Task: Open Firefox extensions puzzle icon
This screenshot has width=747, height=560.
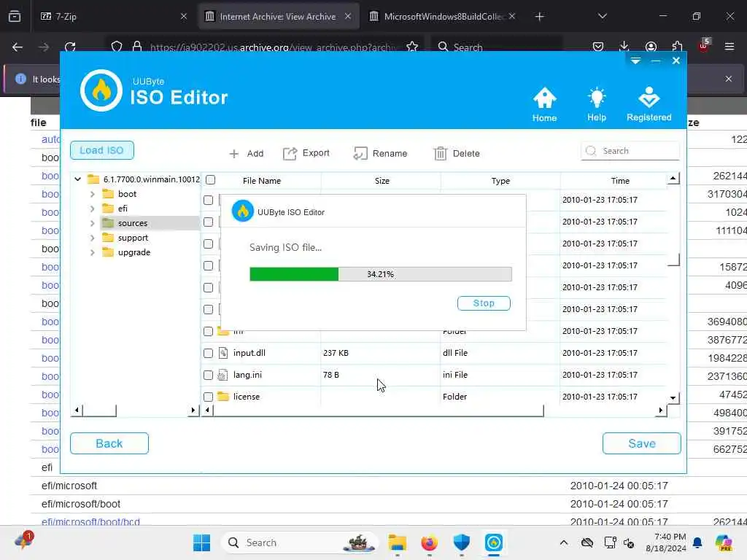Action: 677,47
